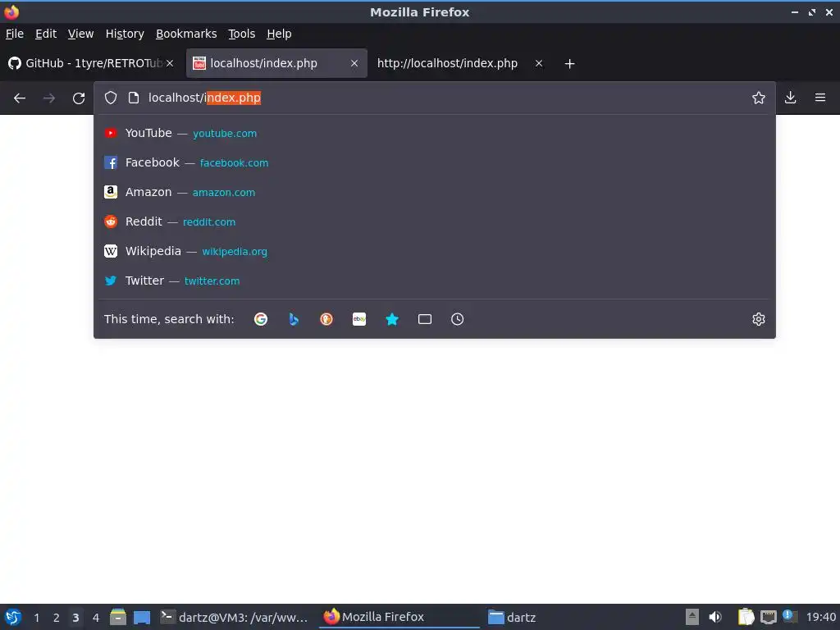Search bookmarks using the star shortcut
840x630 pixels.
[392, 319]
